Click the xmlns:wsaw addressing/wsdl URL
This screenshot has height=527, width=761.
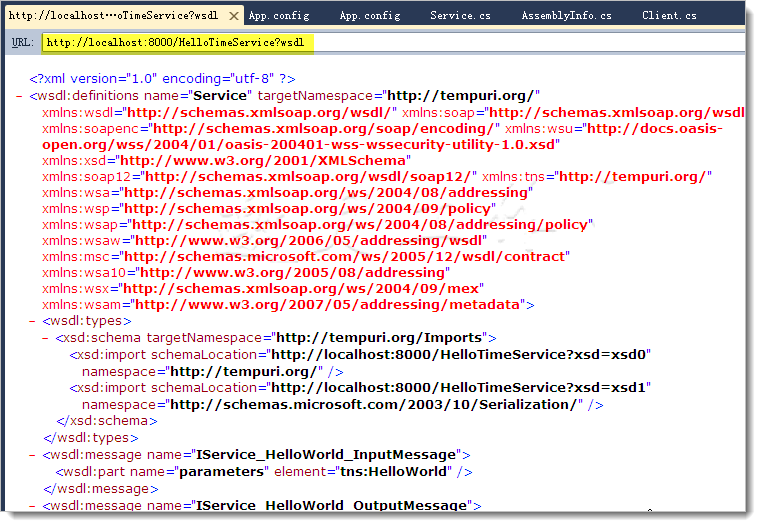[308, 241]
